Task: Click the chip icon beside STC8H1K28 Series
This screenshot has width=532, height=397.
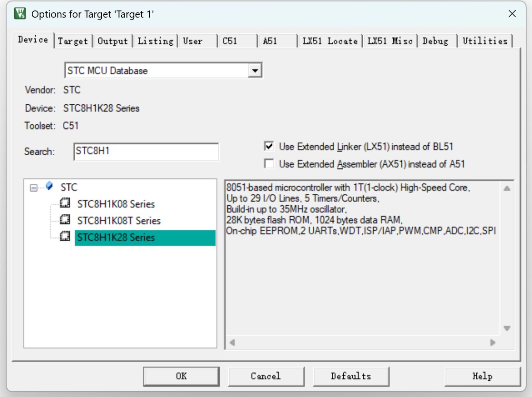Action: [65, 237]
